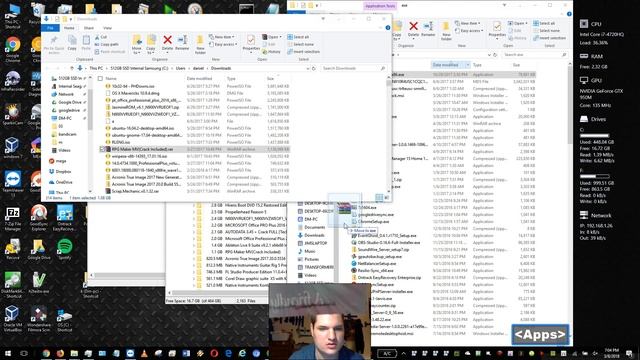Viewport: 640px width, 360px height.
Task: Click This PC in Downloads breadcrumb path
Action: pyautogui.click(x=96, y=68)
